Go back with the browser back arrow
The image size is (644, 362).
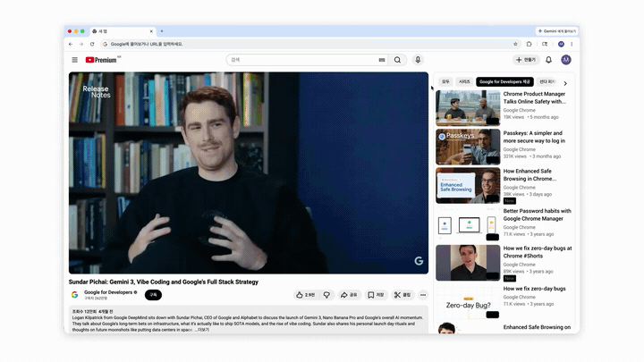point(71,44)
